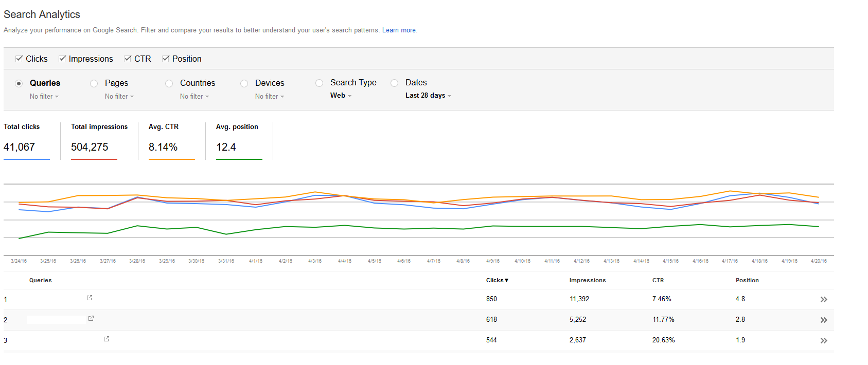Expand details arrow for row with 618 clicks
The height and width of the screenshot is (365, 868).
(823, 320)
